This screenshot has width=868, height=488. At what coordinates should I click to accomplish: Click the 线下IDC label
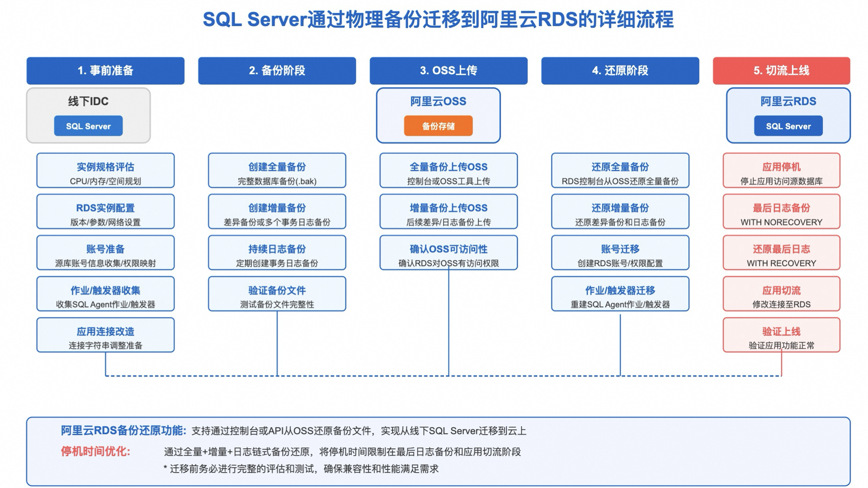click(88, 101)
